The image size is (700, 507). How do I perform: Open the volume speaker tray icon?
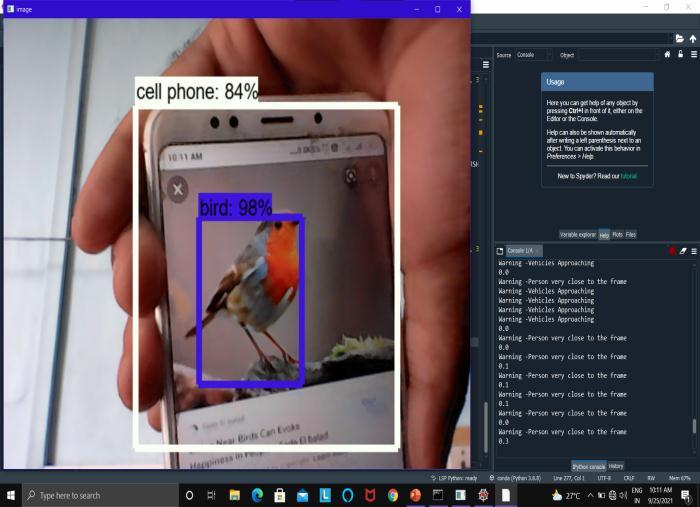623,495
